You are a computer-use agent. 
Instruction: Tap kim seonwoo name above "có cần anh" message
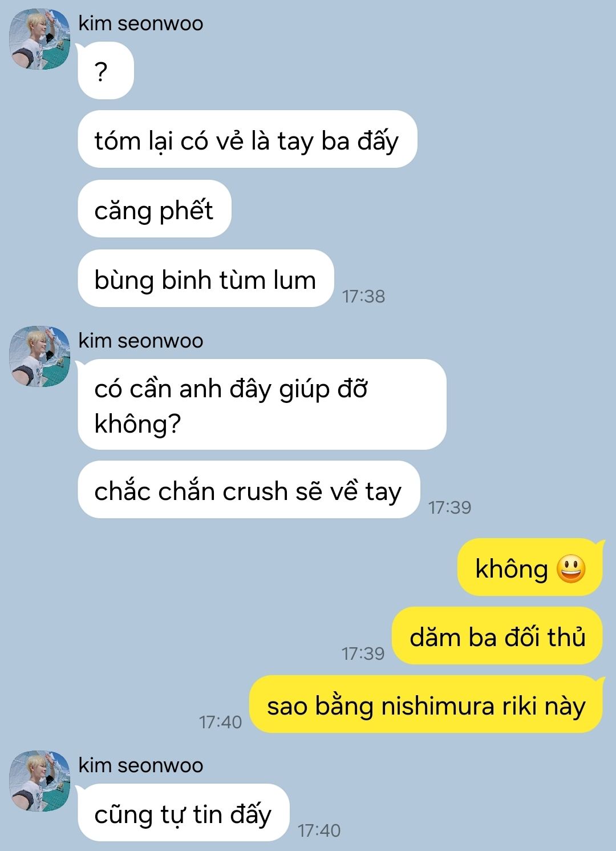pos(140,341)
